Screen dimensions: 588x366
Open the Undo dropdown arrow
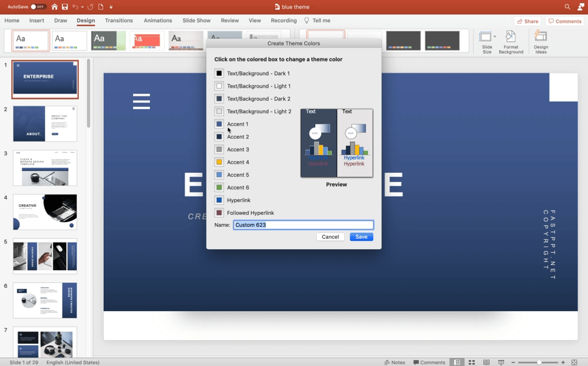(82, 7)
